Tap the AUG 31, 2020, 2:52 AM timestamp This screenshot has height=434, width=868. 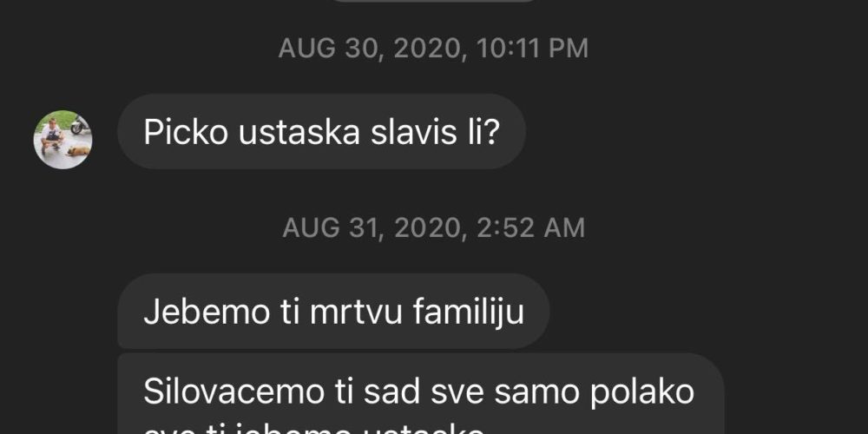(x=433, y=227)
